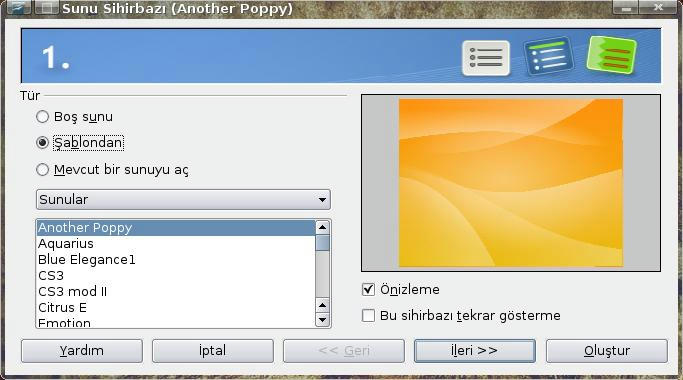Select Another Poppy template
683x380 pixels.
click(176, 228)
